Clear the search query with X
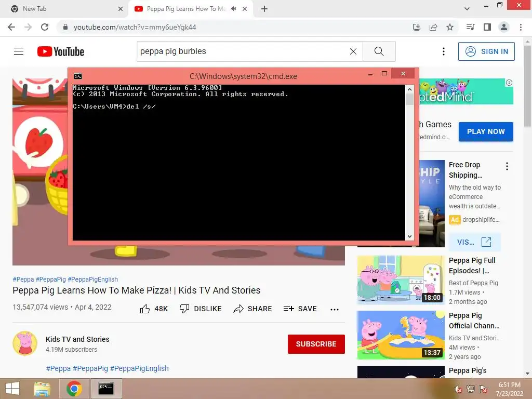The width and height of the screenshot is (532, 399). click(x=353, y=51)
